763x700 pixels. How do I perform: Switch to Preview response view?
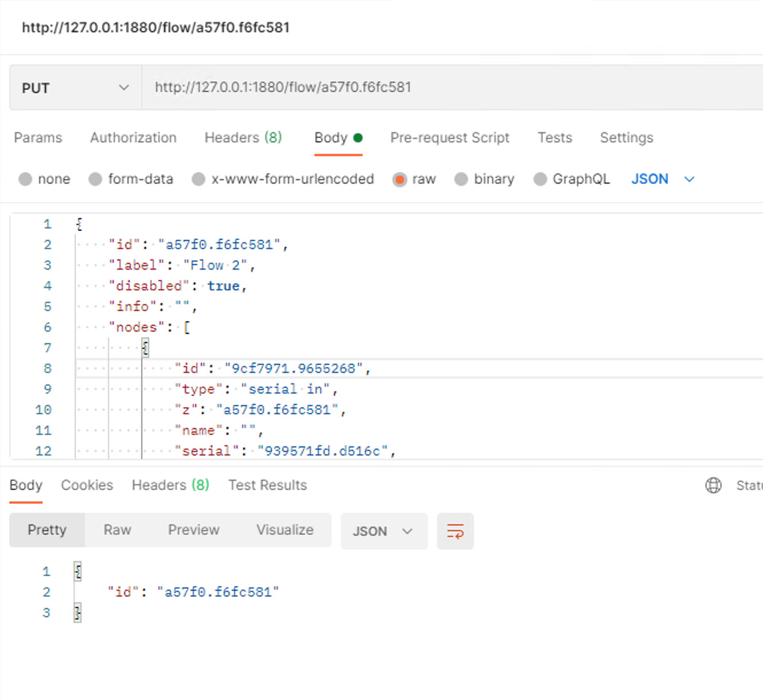194,530
